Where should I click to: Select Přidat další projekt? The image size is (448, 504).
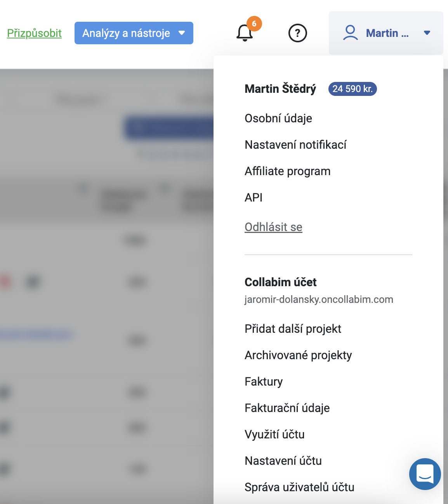tap(293, 329)
